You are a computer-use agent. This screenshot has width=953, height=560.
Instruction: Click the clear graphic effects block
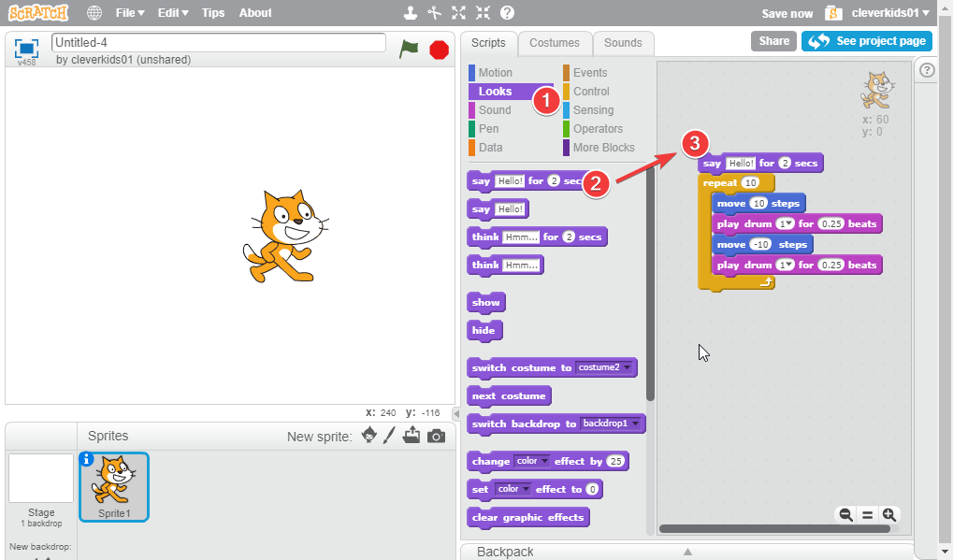tap(527, 518)
